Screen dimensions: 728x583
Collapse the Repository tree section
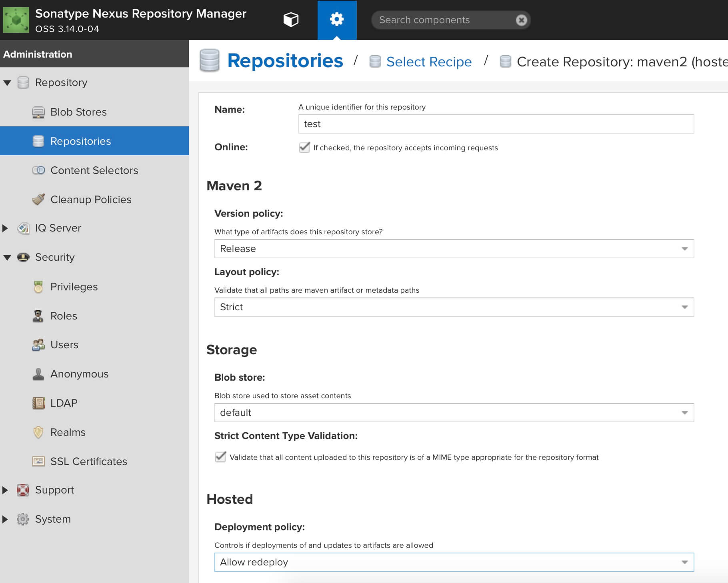7,83
